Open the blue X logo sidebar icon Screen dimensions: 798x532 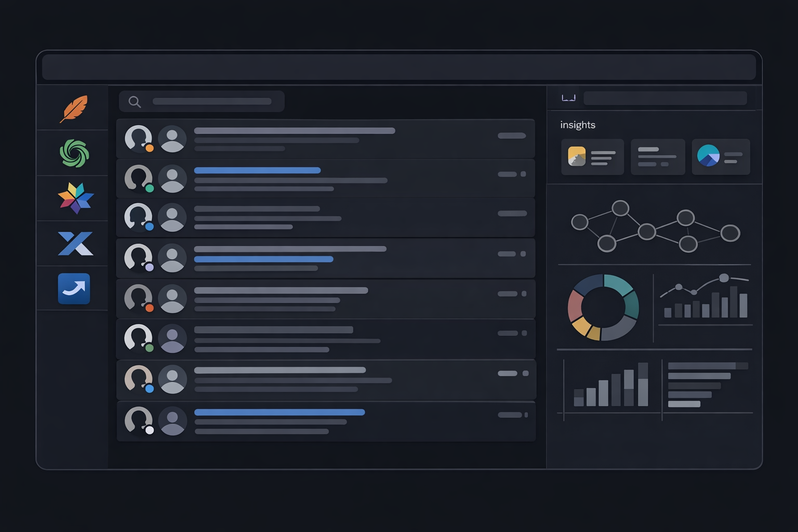coord(75,244)
